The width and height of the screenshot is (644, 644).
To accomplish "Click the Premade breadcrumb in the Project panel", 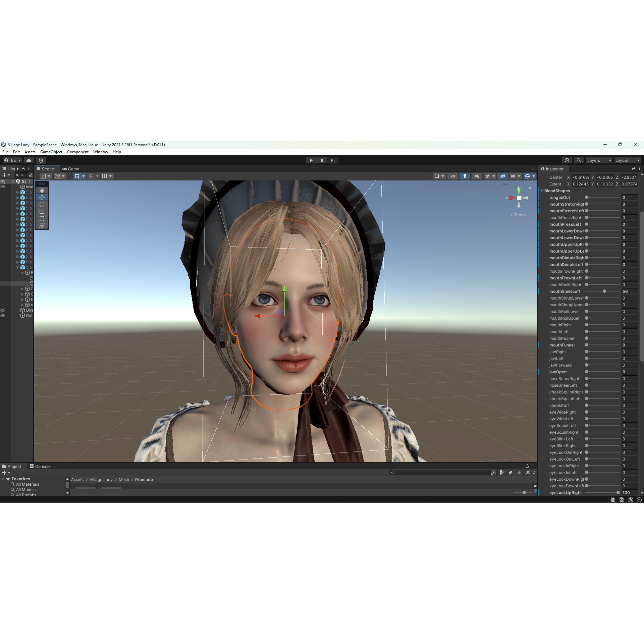I will [x=144, y=480].
